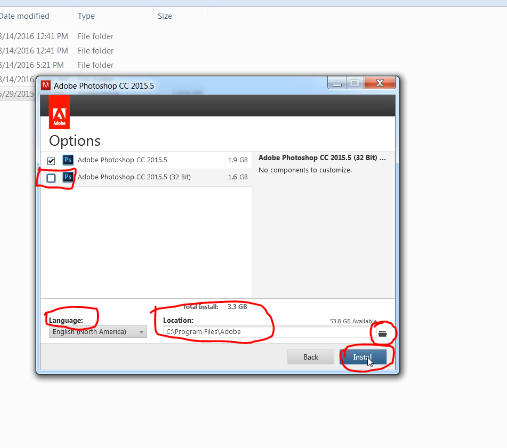The image size is (507, 448).
Task: Click the 1.9 GB size value
Action: coord(238,160)
